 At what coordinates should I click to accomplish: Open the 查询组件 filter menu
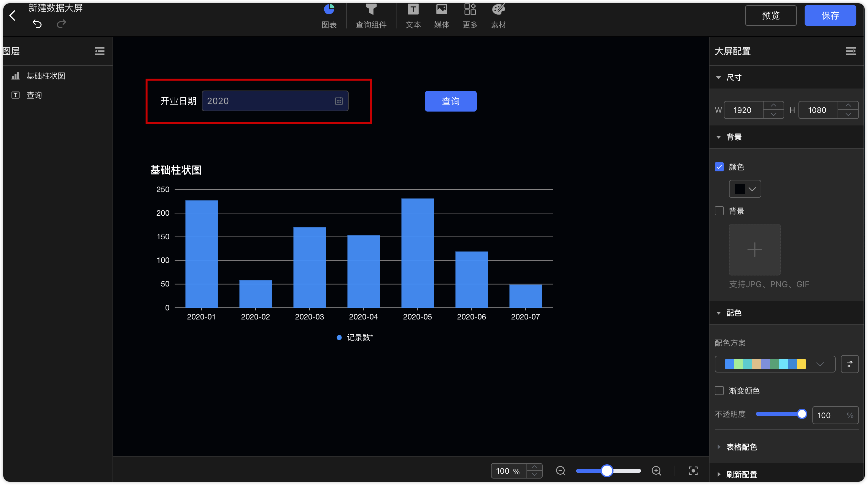[x=371, y=16]
